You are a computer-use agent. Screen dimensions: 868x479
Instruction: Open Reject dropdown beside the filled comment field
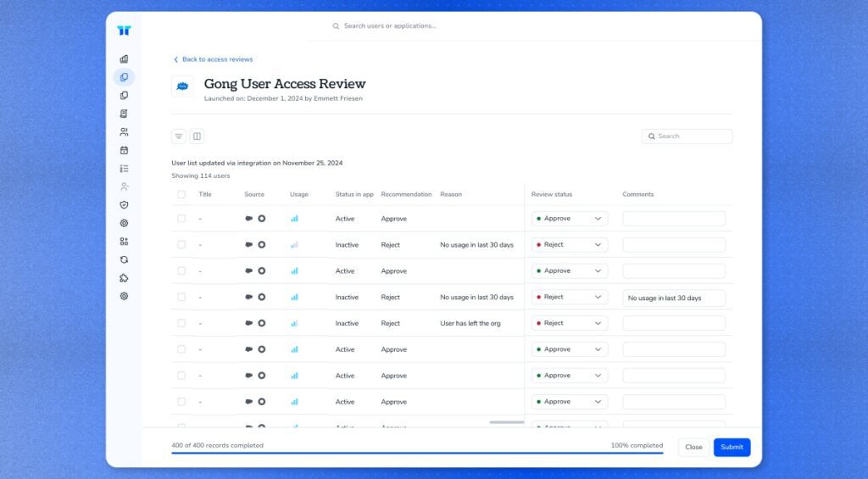(570, 298)
